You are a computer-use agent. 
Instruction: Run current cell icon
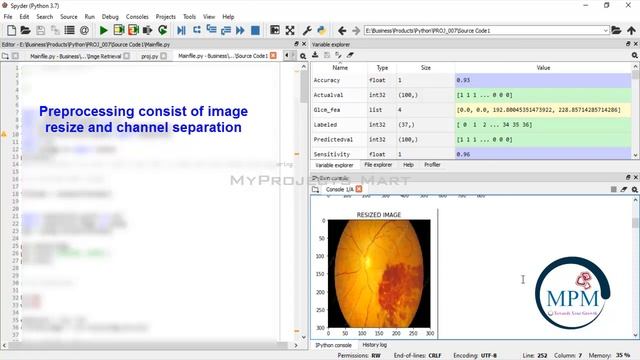[119, 30]
